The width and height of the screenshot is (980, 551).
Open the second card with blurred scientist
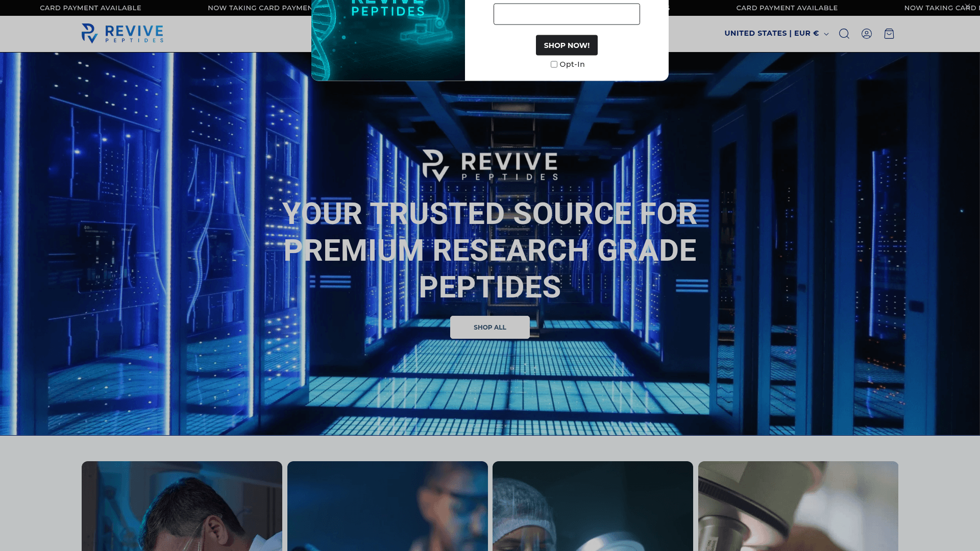coord(387,506)
